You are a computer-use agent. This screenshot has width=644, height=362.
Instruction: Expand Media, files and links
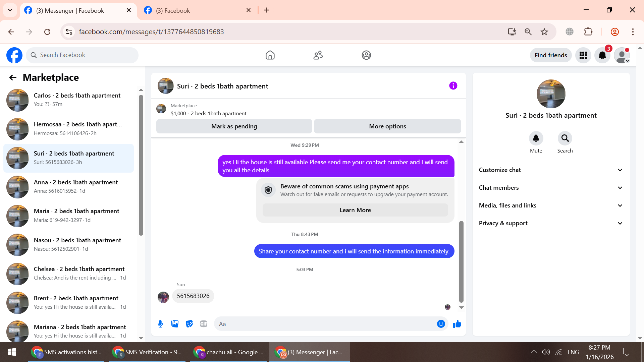point(551,205)
